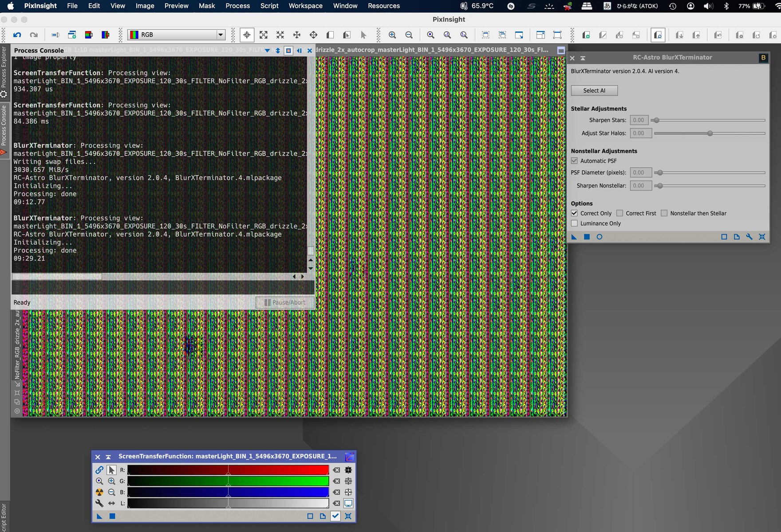The height and width of the screenshot is (532, 781).
Task: Open the Script menu
Action: pyautogui.click(x=269, y=6)
